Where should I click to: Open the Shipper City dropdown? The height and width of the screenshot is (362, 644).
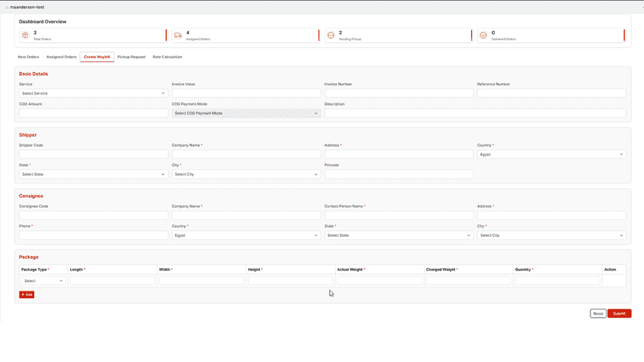point(246,175)
